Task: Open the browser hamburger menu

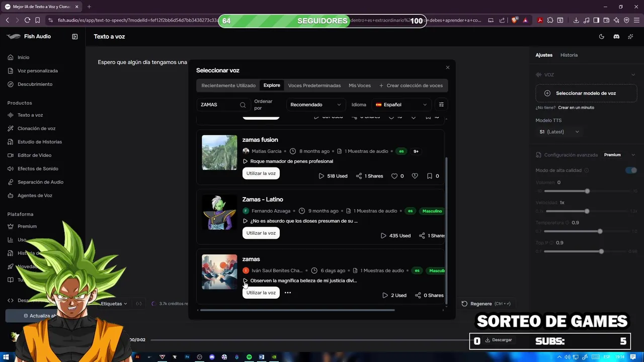Action: click(x=636, y=20)
